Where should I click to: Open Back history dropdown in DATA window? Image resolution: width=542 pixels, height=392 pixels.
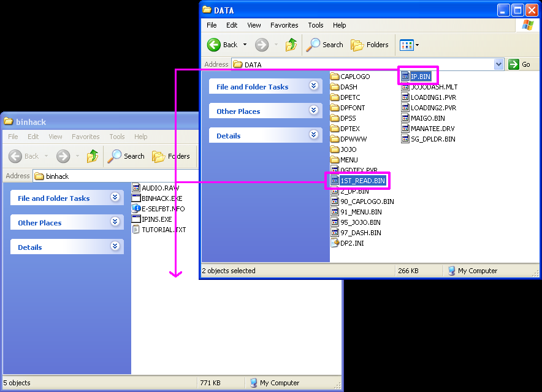coord(245,45)
